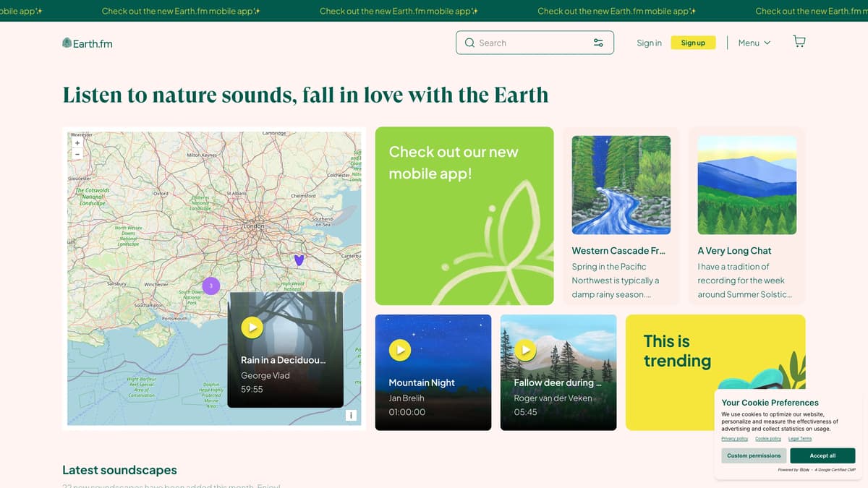The image size is (868, 488).
Task: Click artist name Jan Brelih
Action: 407,398
